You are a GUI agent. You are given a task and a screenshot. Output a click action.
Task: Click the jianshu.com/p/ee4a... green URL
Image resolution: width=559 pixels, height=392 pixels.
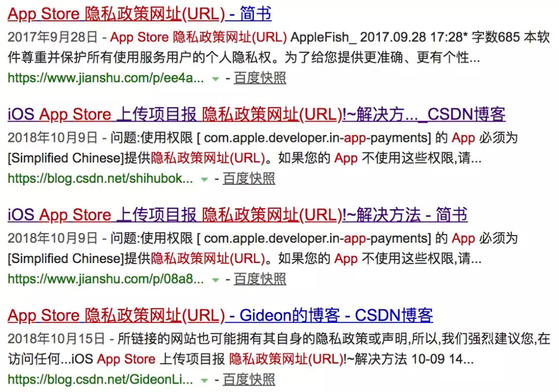pyautogui.click(x=106, y=78)
